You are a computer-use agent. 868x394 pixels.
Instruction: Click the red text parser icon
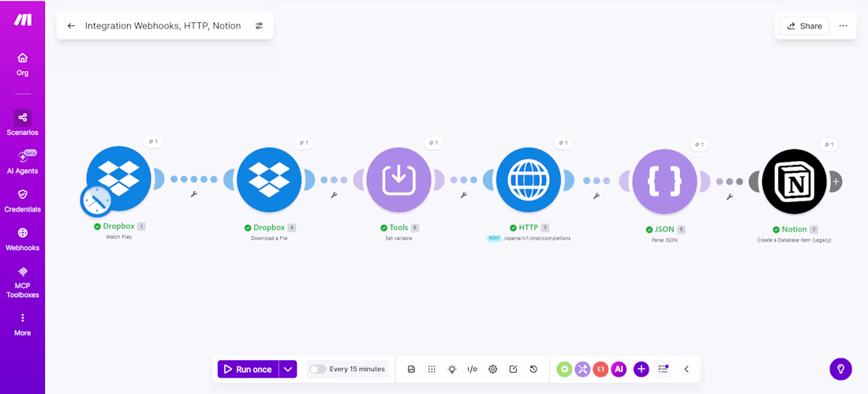[x=600, y=369]
